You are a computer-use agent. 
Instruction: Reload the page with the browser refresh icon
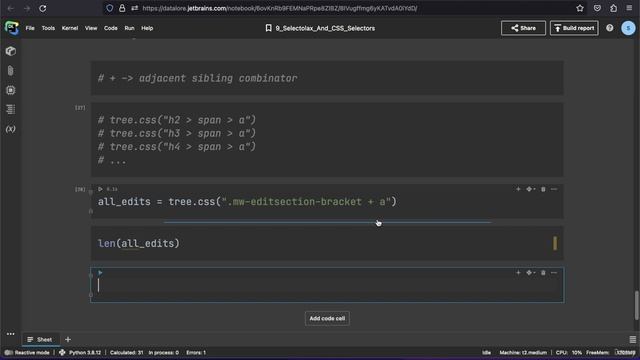pos(42,8)
